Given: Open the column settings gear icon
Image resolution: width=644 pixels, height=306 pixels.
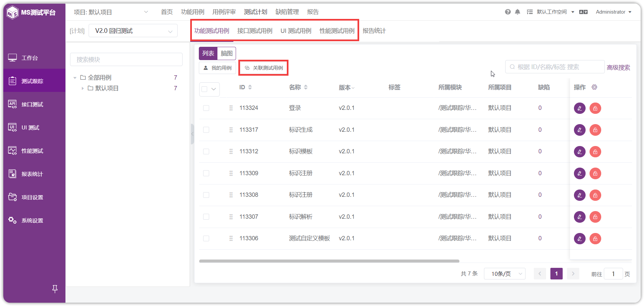Looking at the screenshot, I should [x=595, y=87].
